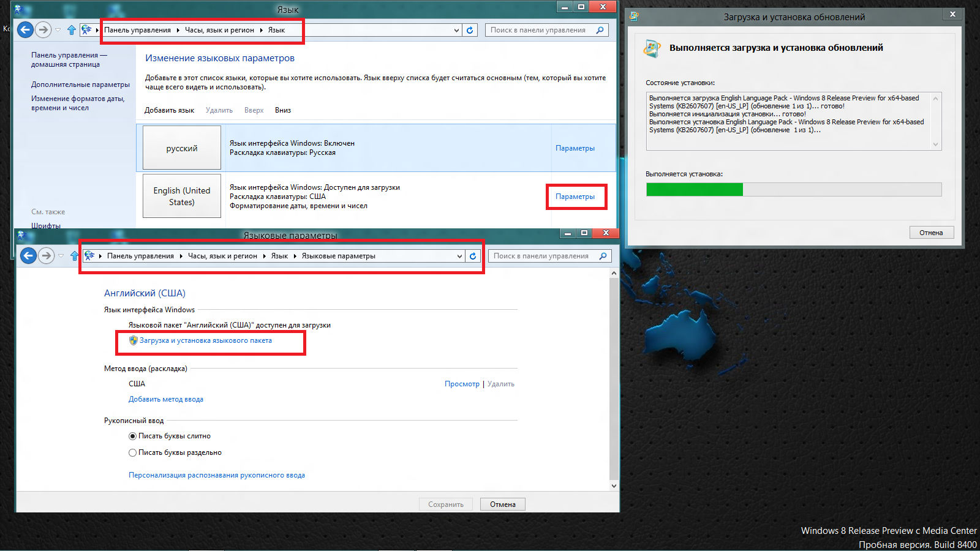Expand the breadcrumb arrow after Панель управления in Языковые параметры

[x=181, y=256]
